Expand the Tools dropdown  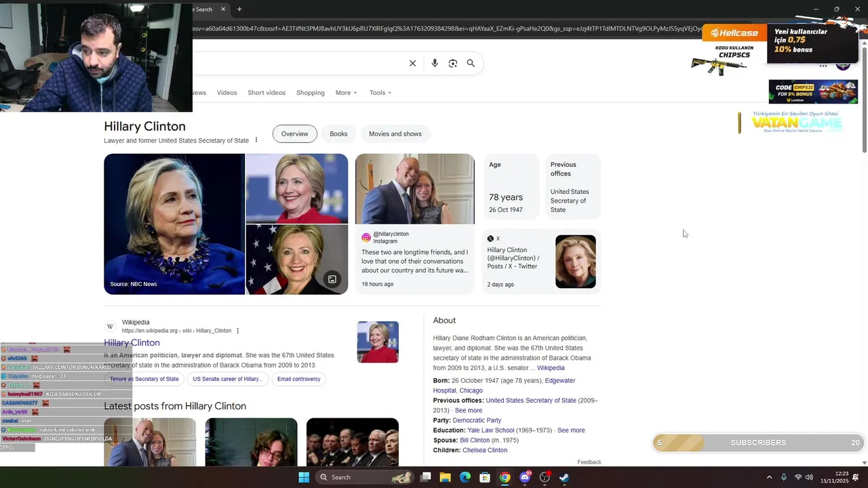coord(380,93)
